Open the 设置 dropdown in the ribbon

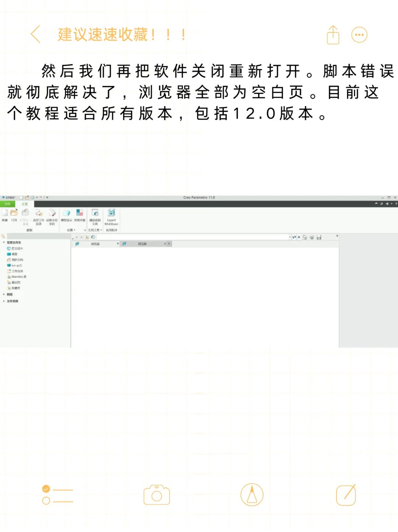pyautogui.click(x=73, y=230)
